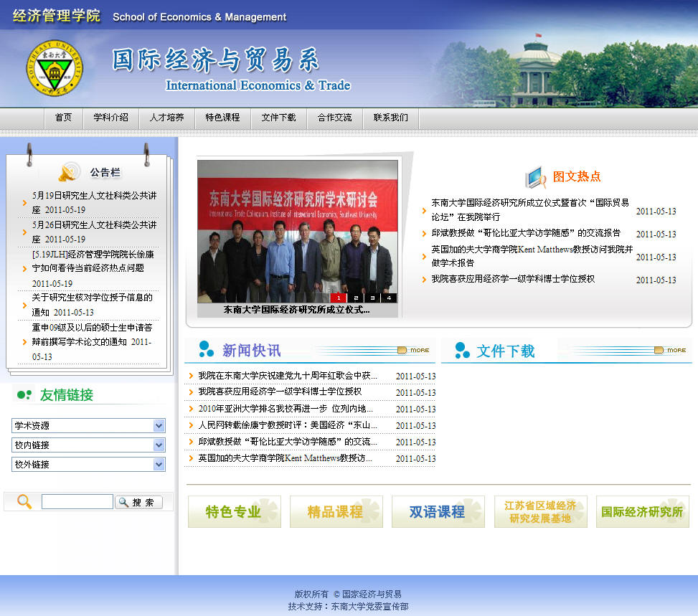Image resolution: width=698 pixels, height=616 pixels.
Task: Click the magnifier icon beside search box
Action: [24, 502]
